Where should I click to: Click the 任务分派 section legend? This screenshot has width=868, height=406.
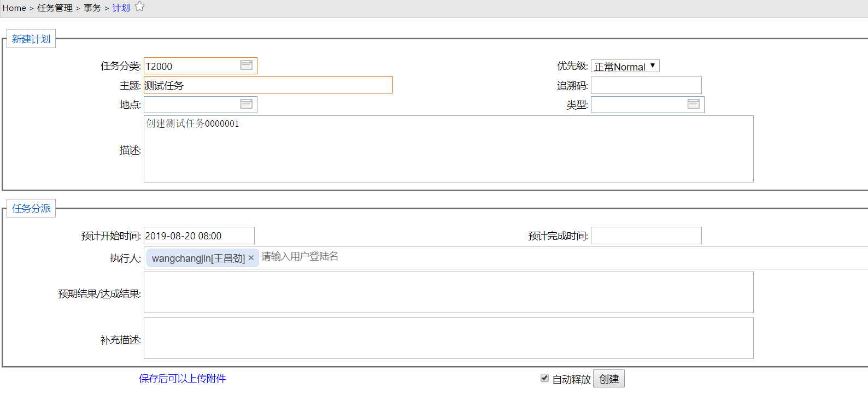(x=31, y=209)
